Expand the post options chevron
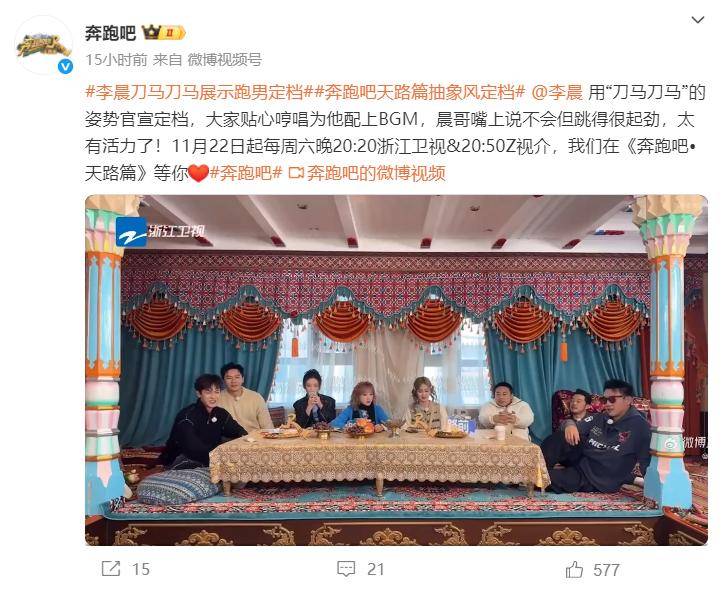Viewport: 722px width, 590px height. (x=698, y=20)
